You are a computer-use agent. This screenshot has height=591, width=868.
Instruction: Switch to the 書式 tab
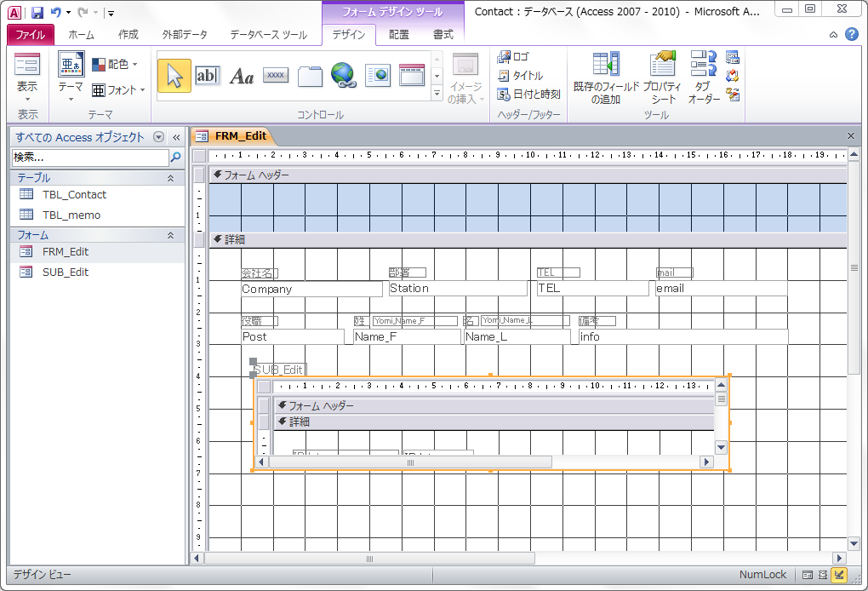pos(443,34)
